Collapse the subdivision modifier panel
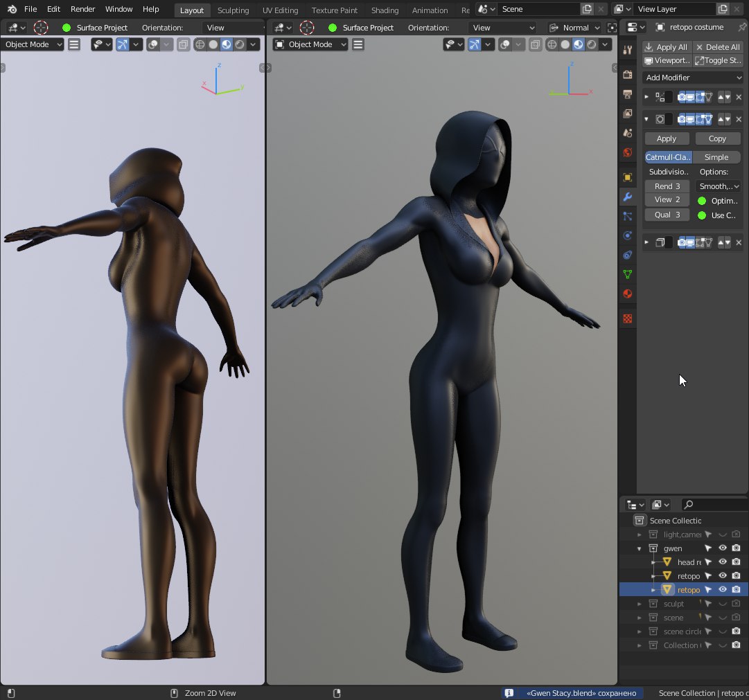This screenshot has width=749, height=700. coord(646,119)
